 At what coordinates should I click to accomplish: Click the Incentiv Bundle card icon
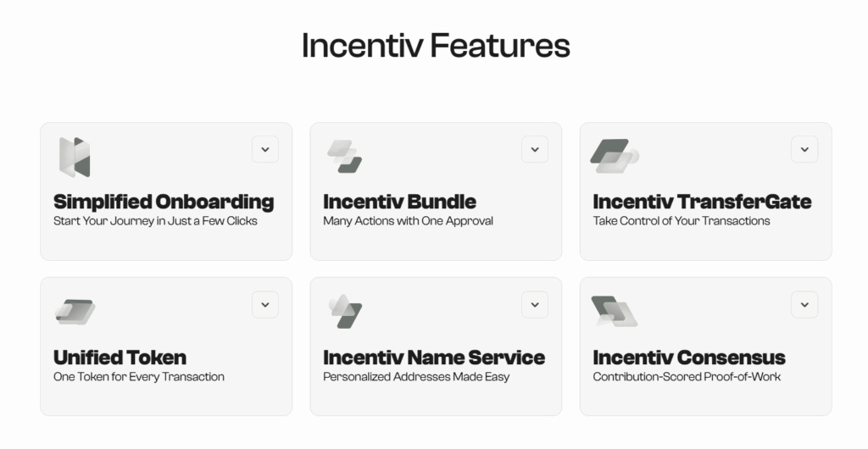[x=344, y=157]
